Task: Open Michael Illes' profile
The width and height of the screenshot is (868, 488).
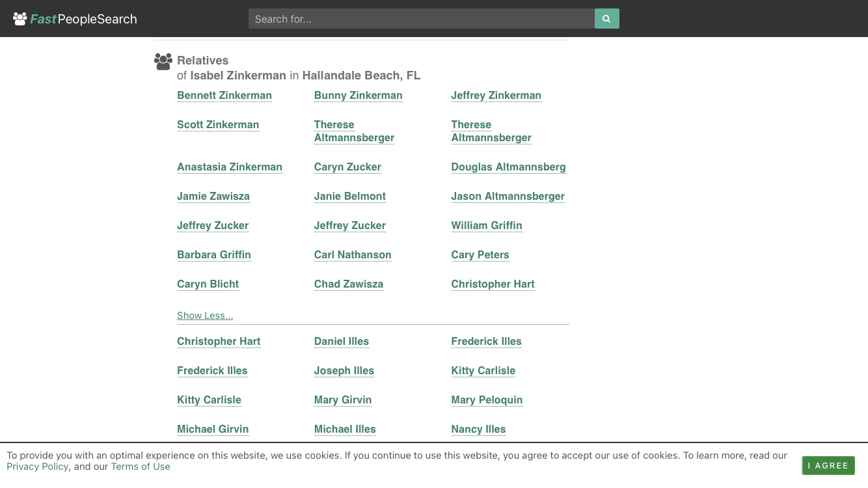Action: (345, 429)
